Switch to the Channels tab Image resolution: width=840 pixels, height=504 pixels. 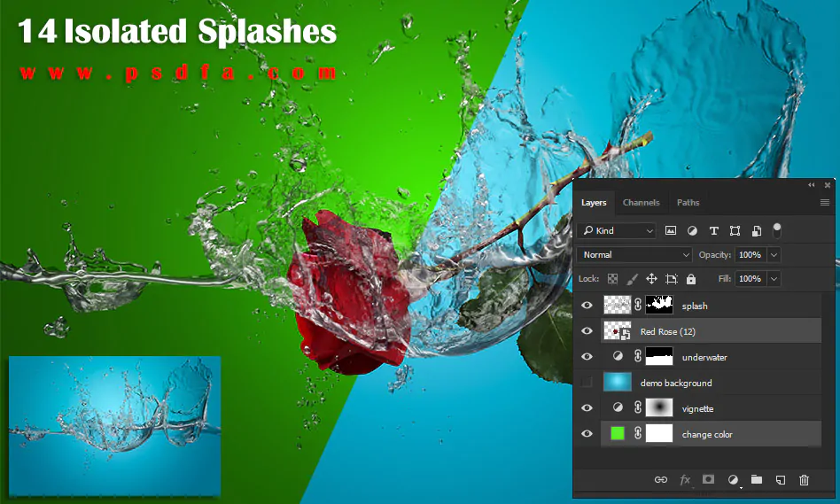642,203
